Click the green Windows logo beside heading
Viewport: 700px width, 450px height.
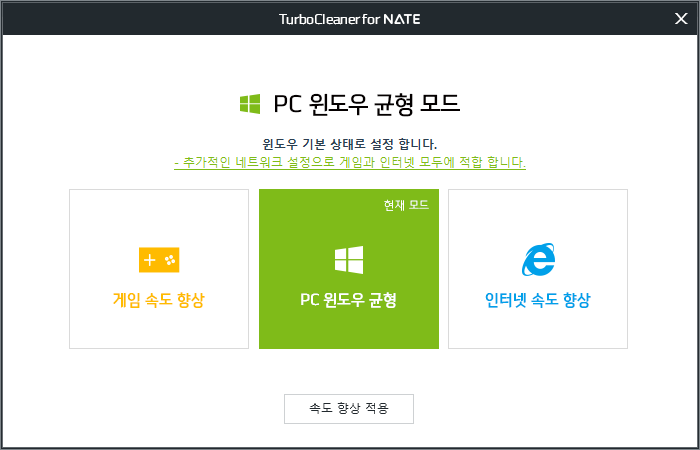pos(250,104)
